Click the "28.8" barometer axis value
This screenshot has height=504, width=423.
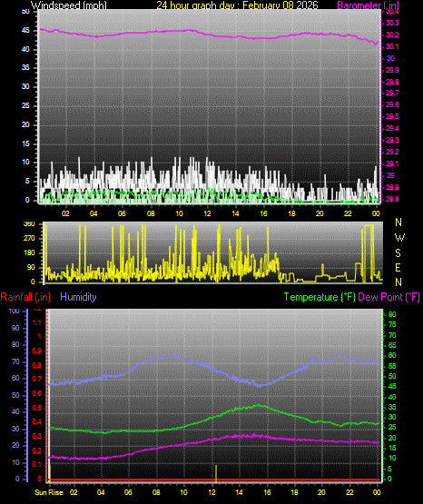click(392, 199)
